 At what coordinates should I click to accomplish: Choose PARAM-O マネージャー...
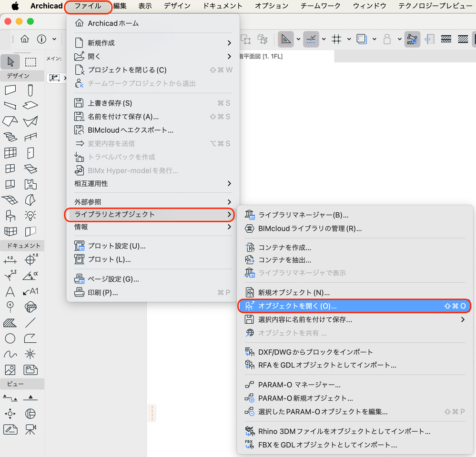[355, 385]
